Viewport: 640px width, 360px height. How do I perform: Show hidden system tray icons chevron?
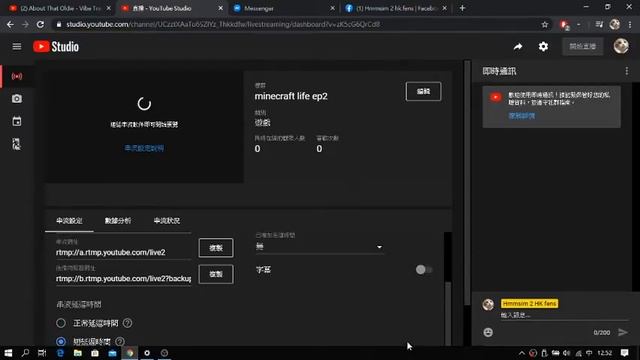click(x=522, y=353)
